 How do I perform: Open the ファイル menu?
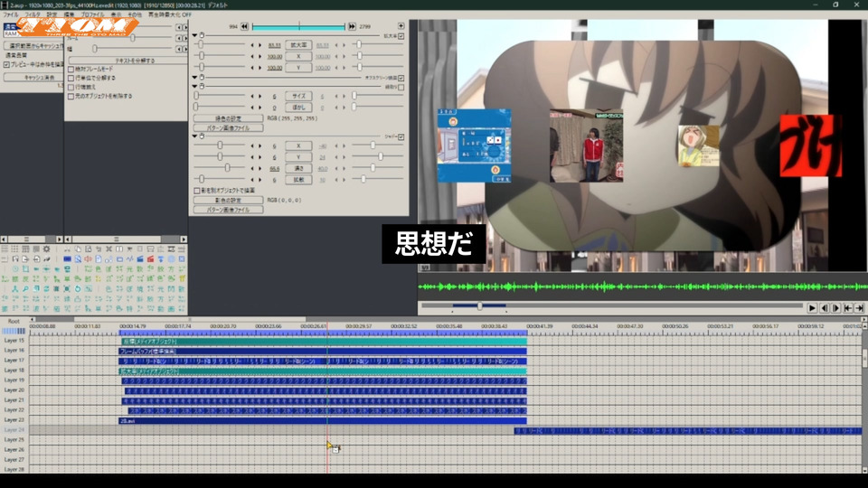(x=11, y=15)
